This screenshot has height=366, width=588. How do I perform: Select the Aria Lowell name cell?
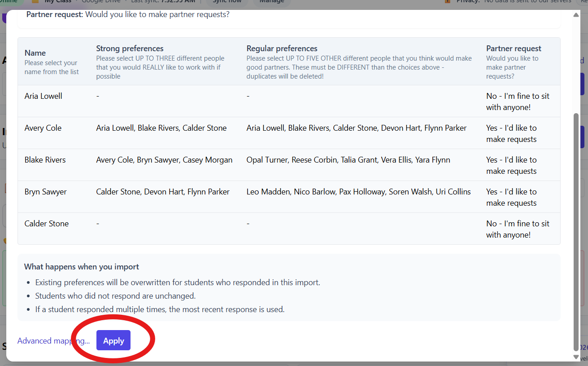point(44,96)
